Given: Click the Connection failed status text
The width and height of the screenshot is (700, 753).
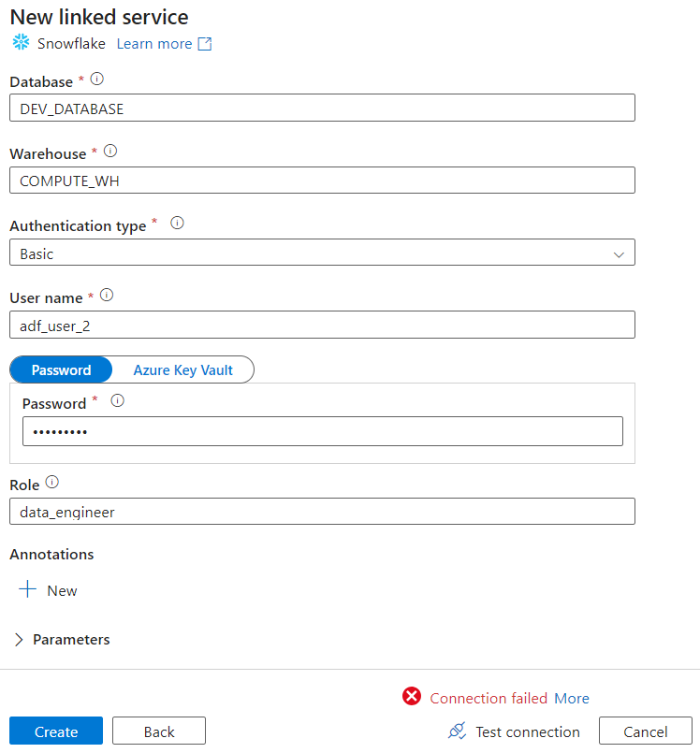Looking at the screenshot, I should 489,698.
